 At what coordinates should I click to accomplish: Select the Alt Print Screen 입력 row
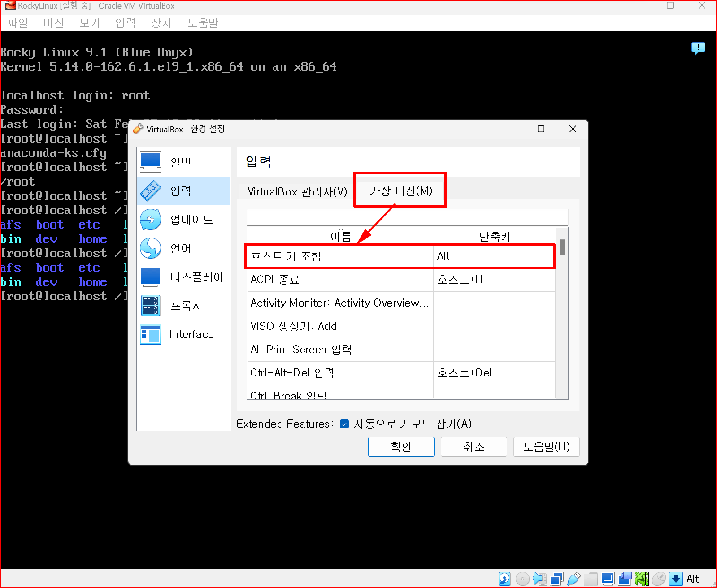[401, 350]
